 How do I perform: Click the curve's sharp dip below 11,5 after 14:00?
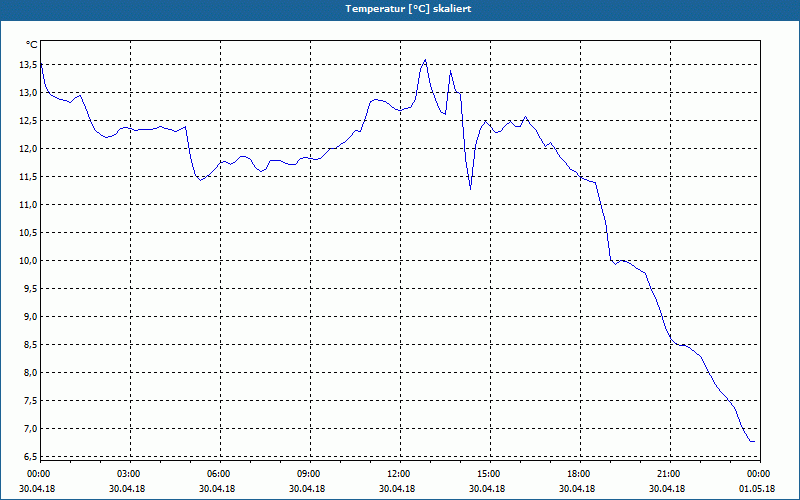click(470, 189)
